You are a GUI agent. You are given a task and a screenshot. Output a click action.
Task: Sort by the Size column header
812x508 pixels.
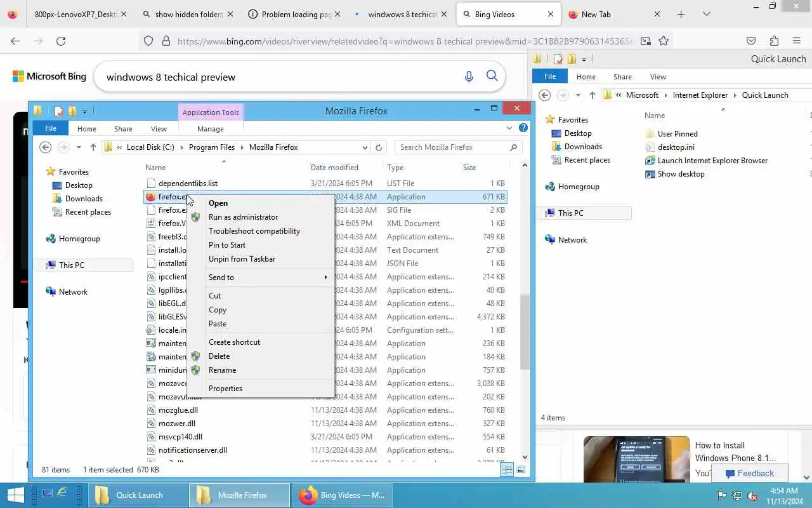pos(469,168)
